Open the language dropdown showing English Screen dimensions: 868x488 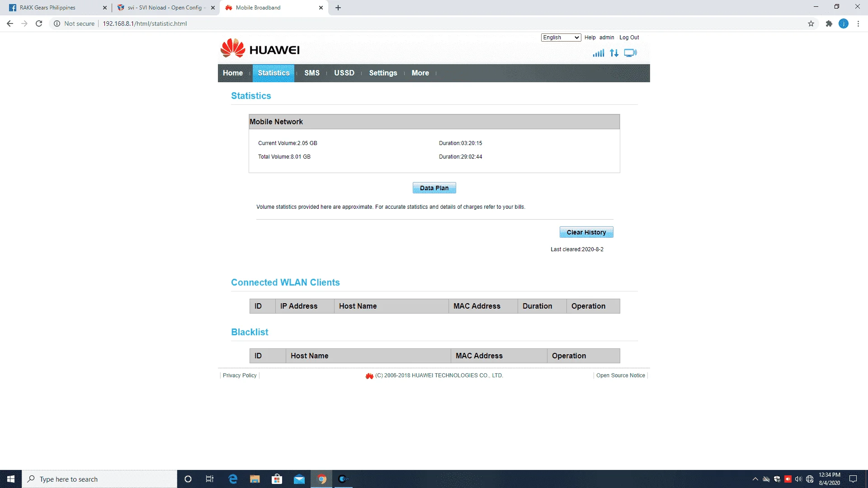(x=561, y=38)
